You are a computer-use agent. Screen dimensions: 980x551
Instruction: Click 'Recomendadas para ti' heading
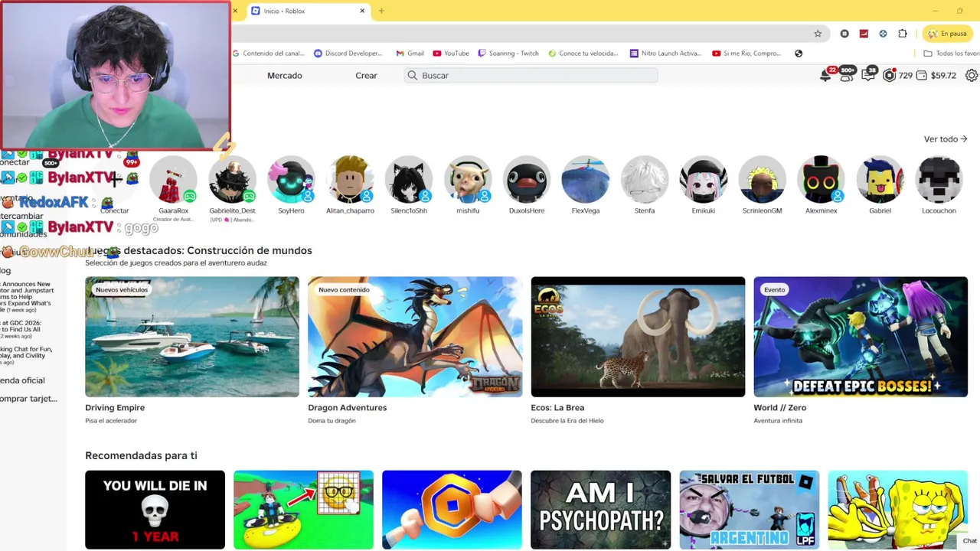click(141, 455)
